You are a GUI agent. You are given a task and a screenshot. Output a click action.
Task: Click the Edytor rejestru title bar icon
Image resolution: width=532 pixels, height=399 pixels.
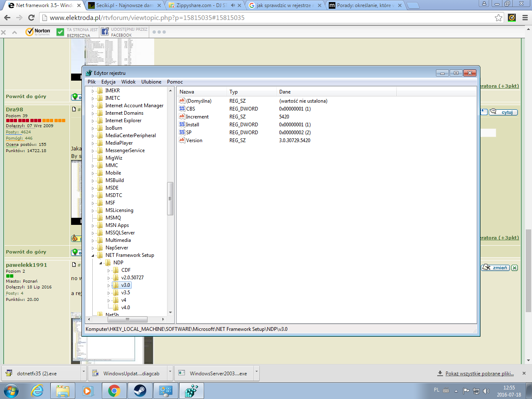(89, 73)
